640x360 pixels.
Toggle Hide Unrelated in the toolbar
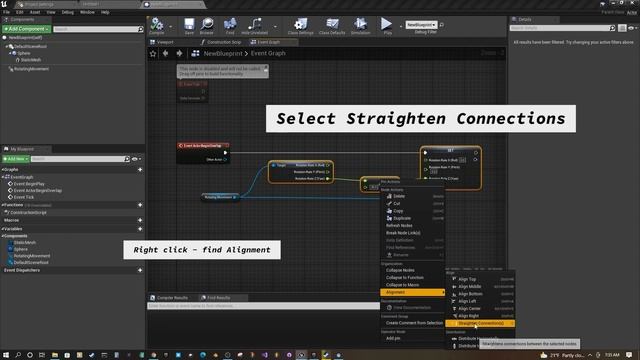click(255, 26)
